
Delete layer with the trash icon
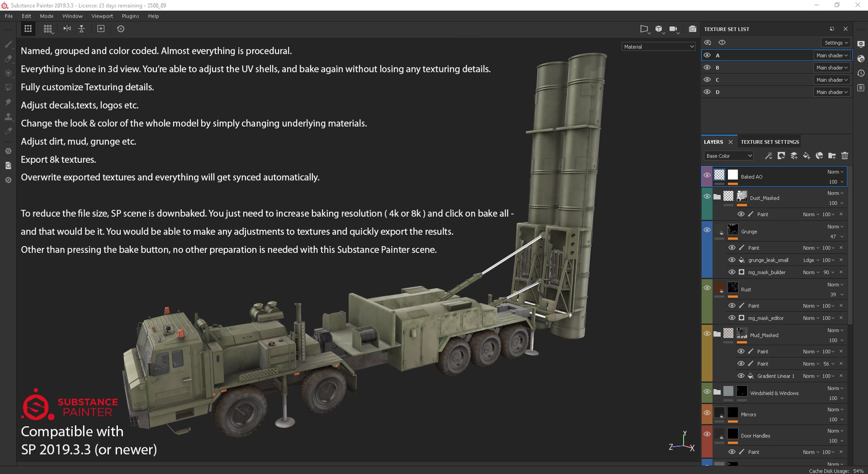tap(844, 156)
